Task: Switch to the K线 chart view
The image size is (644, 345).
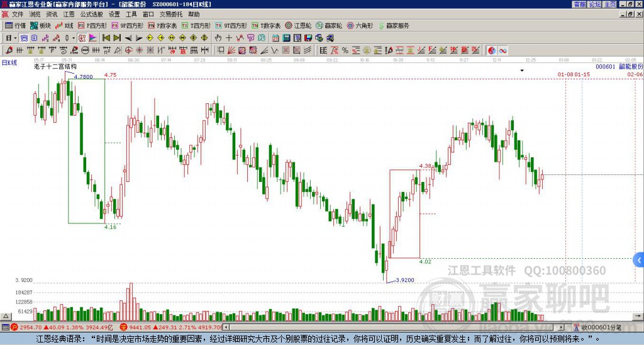Action: [x=64, y=25]
